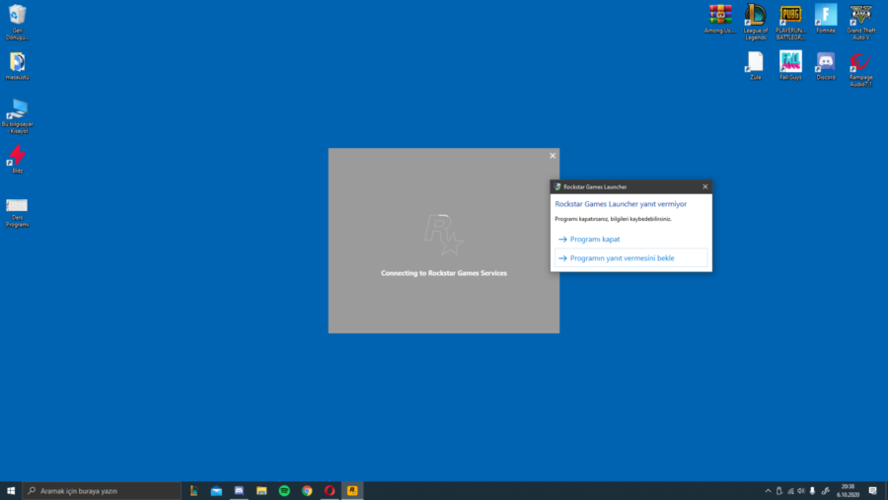Open Spotify from the taskbar
The width and height of the screenshot is (888, 500).
point(284,490)
